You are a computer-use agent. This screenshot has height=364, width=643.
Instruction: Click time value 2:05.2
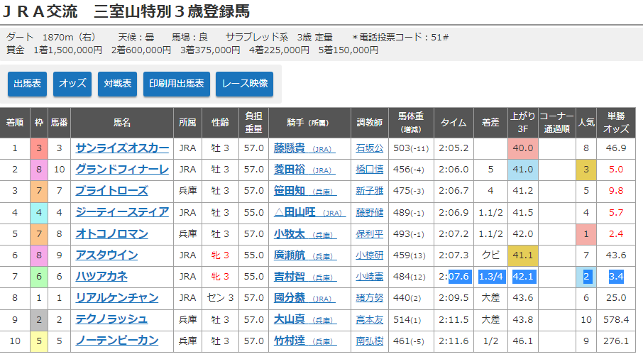[x=453, y=148]
